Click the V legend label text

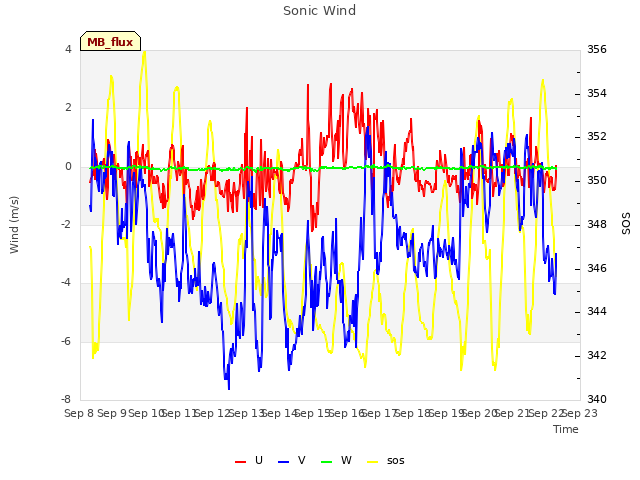[302, 460]
